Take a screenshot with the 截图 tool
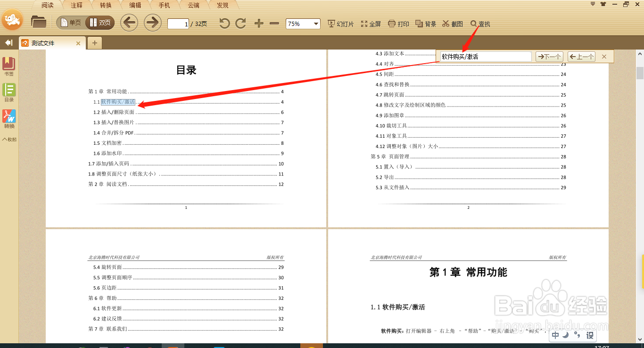 point(452,24)
